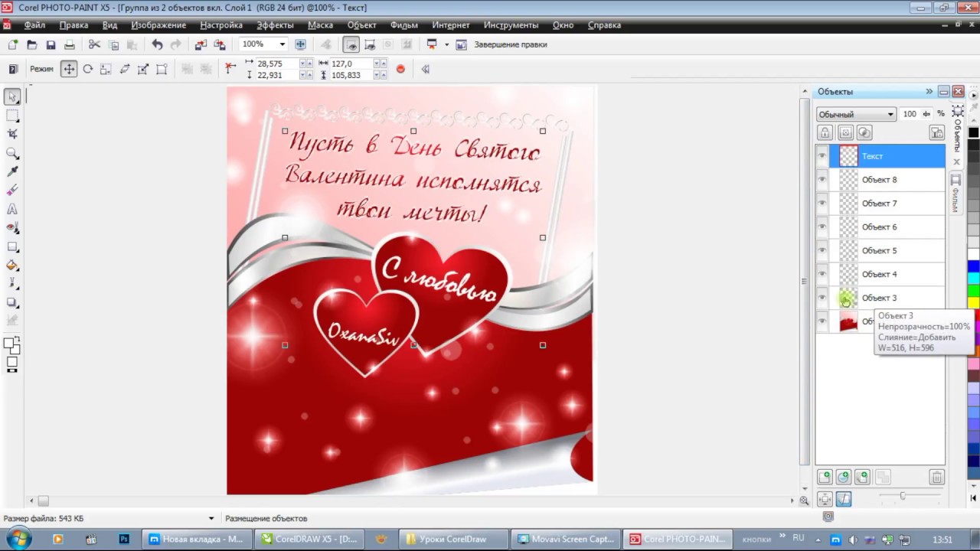The width and height of the screenshot is (980, 551).
Task: Click the Export icon in toolbar
Action: (x=220, y=44)
